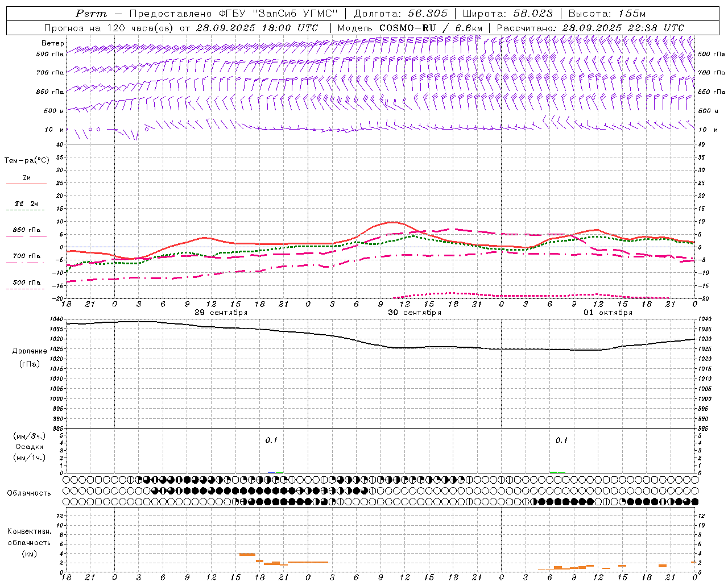Click the "01 октября" date label
This screenshot has width=728, height=582.
[x=608, y=313]
